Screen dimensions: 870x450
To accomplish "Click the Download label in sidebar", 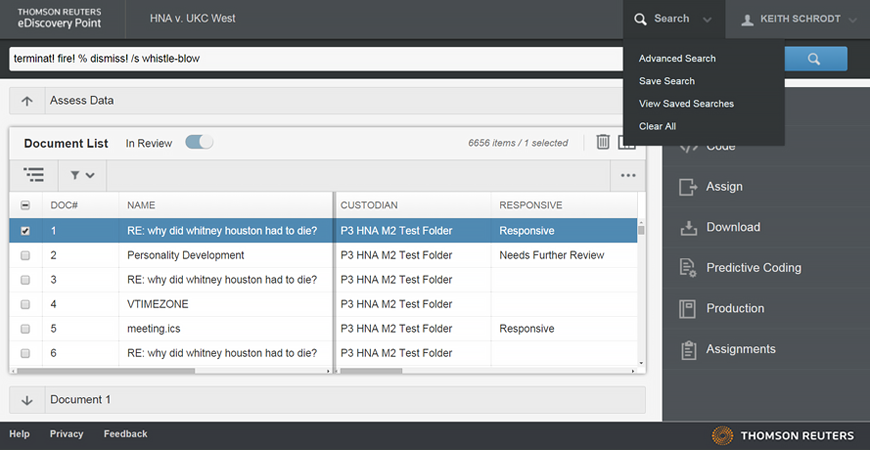I will tap(733, 227).
